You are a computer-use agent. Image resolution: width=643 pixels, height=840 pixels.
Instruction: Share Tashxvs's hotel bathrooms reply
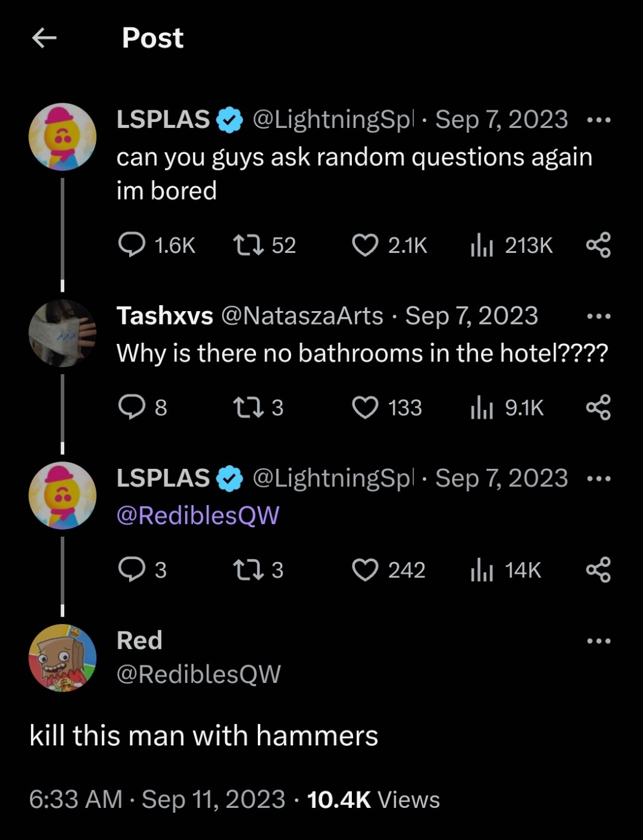[598, 408]
